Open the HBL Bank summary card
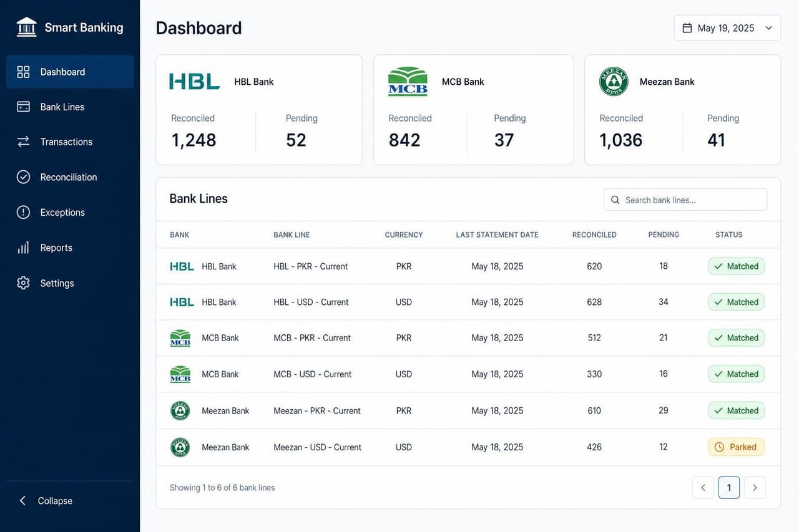799x532 pixels. [259, 110]
